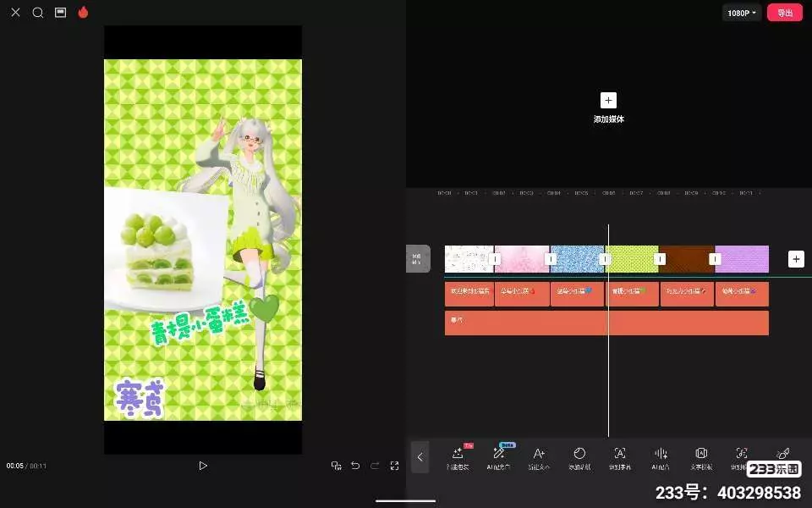The width and height of the screenshot is (812, 508).
Task: Select the pink clip in the timeline
Action: coord(522,259)
